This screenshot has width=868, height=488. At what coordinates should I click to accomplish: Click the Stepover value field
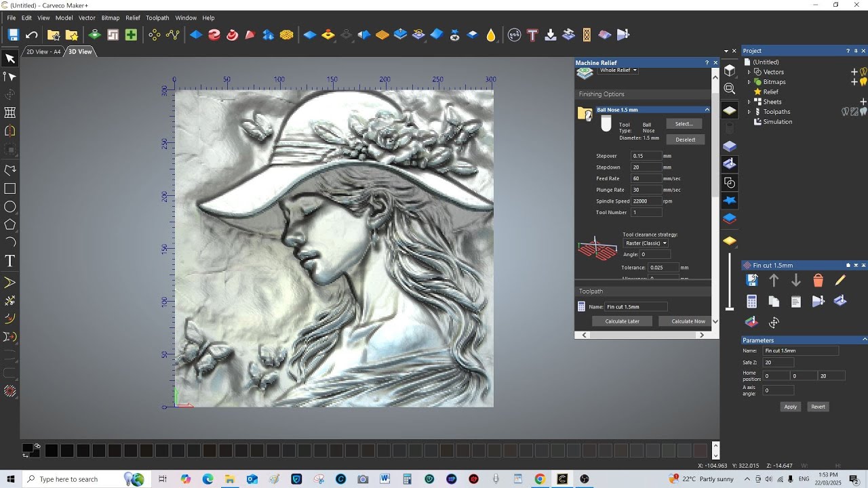(x=646, y=156)
